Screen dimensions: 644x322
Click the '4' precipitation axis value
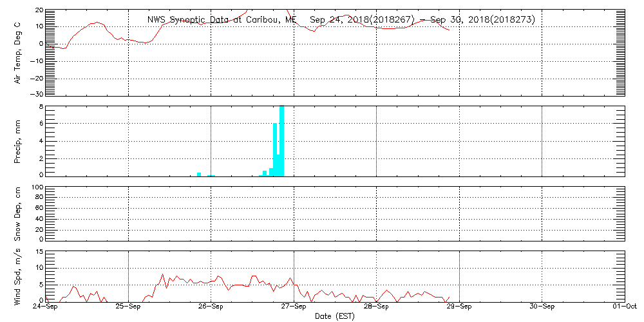(41, 141)
